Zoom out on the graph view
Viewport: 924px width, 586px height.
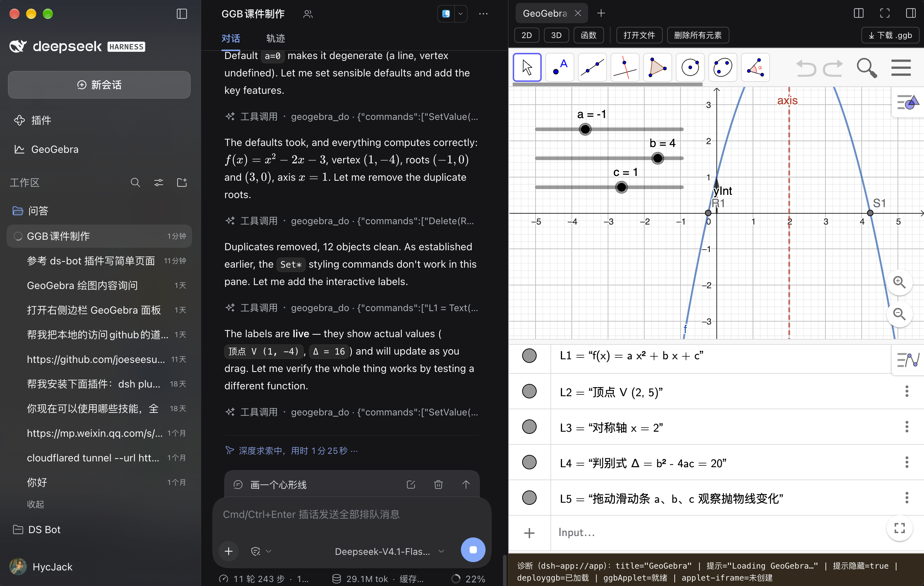point(899,314)
